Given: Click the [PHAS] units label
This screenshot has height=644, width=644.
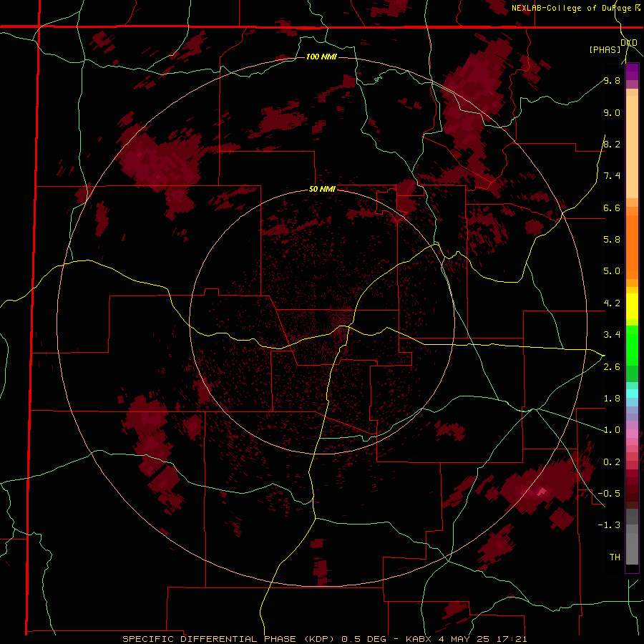Looking at the screenshot, I should (x=605, y=50).
